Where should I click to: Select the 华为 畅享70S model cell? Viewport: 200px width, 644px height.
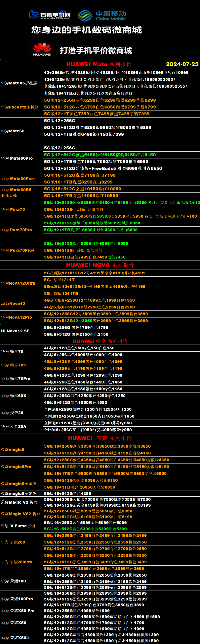point(22,365)
